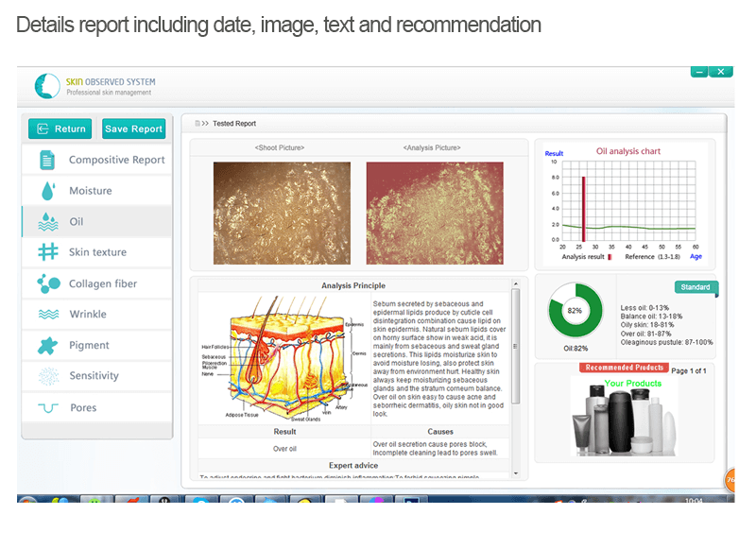Open the Pores report
Viewport: 756px width, 549px height.
(97, 408)
